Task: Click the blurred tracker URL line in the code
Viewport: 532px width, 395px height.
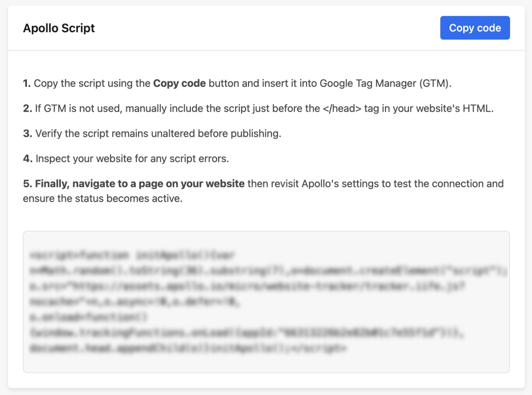Action: pyautogui.click(x=247, y=287)
